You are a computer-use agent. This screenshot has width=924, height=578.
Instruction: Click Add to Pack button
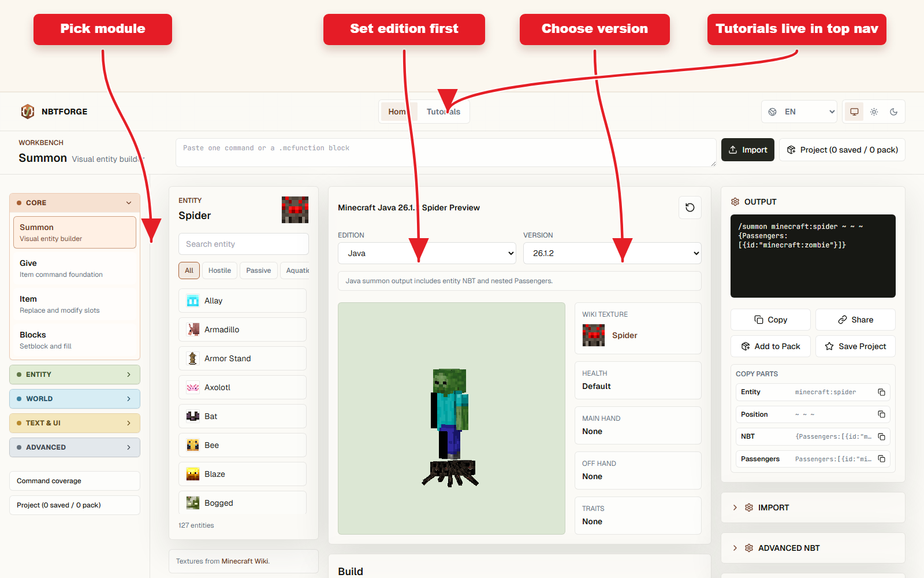(770, 346)
